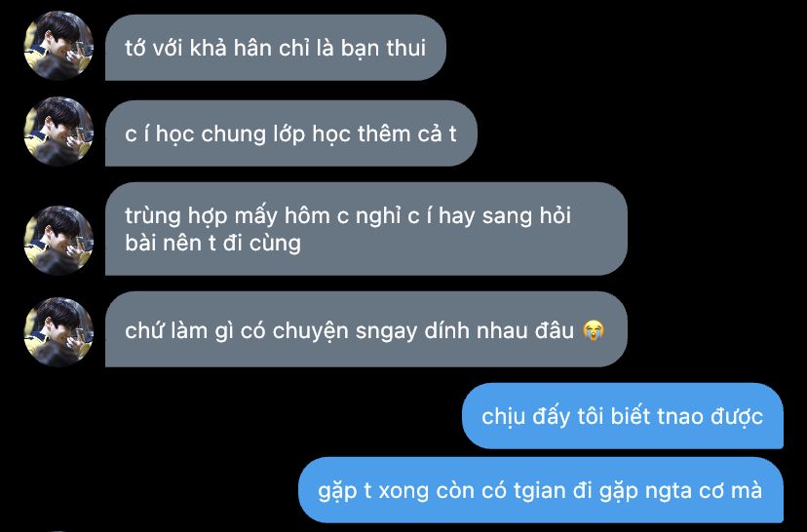The image size is (807, 532).
Task: Tap avatar next to 'c í học chung' message
Action: pos(58,132)
